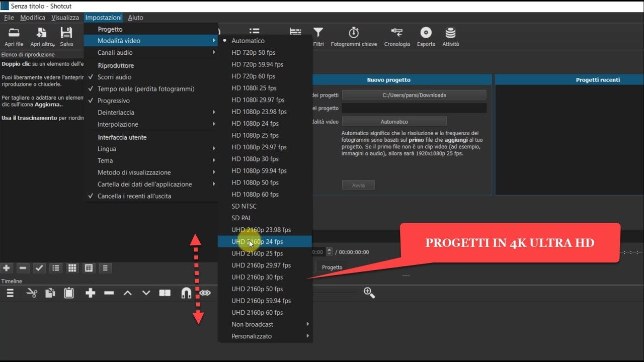This screenshot has width=644, height=362.
Task: Click the Apri file toolbar icon
Action: tap(14, 33)
